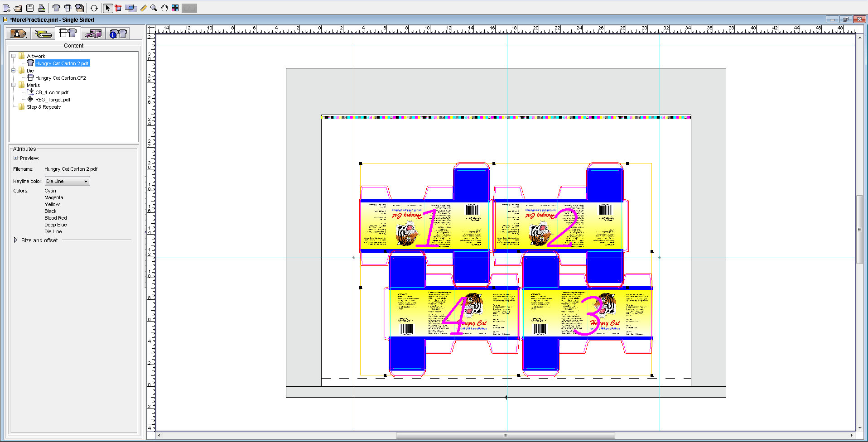This screenshot has height=442, width=868.
Task: Click the Deep Blue entry in Colors list
Action: point(56,225)
